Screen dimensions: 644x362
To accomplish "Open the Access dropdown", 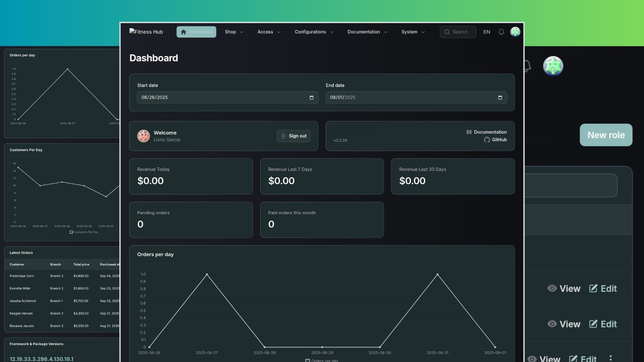I will [x=269, y=32].
